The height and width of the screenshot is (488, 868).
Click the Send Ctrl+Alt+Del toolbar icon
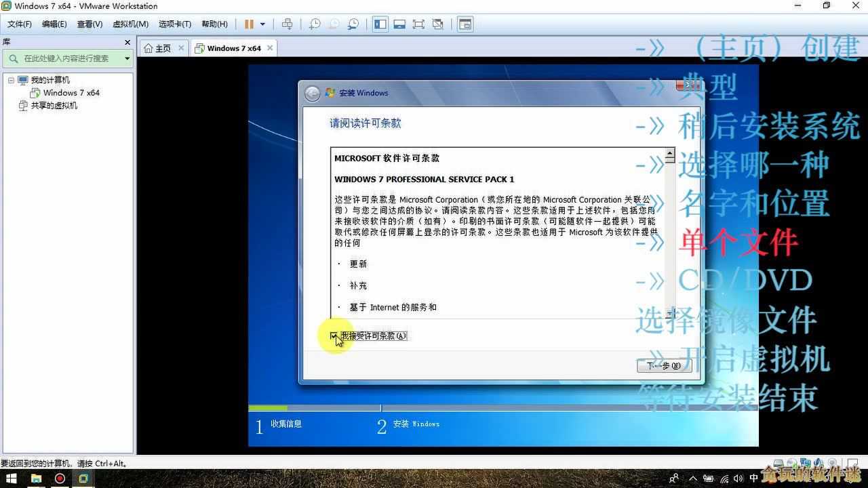(288, 24)
